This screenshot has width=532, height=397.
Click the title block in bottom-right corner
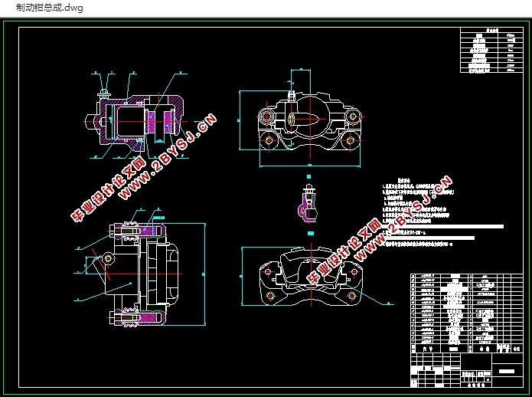click(x=466, y=370)
